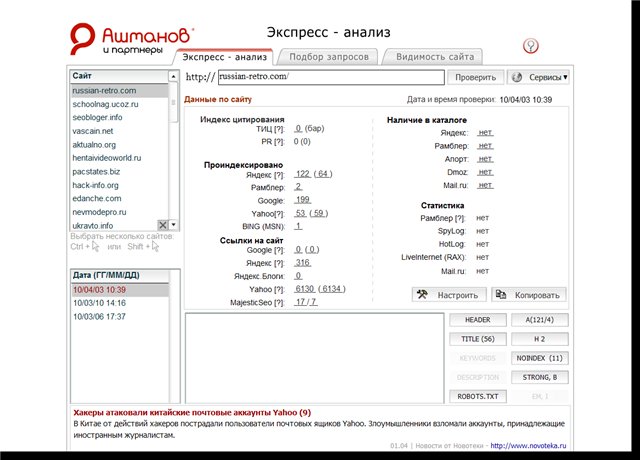
Task: Open the Yahoo hackers news headline
Action: (x=192, y=412)
